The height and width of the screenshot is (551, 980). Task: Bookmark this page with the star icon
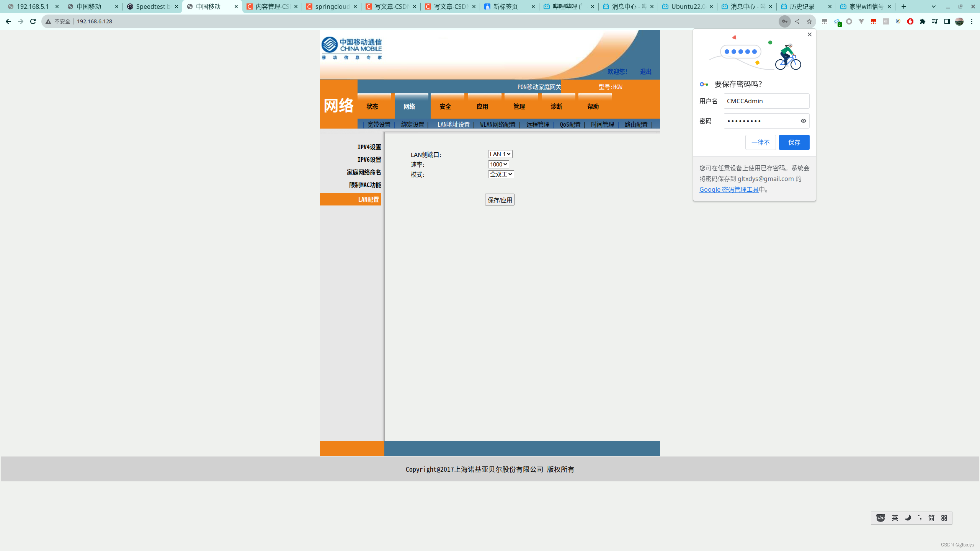click(809, 21)
